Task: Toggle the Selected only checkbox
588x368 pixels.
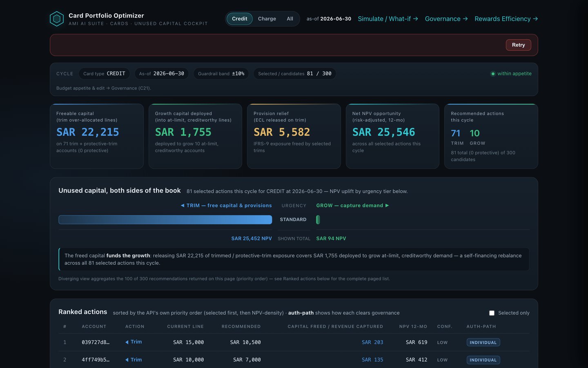Action: (492, 313)
